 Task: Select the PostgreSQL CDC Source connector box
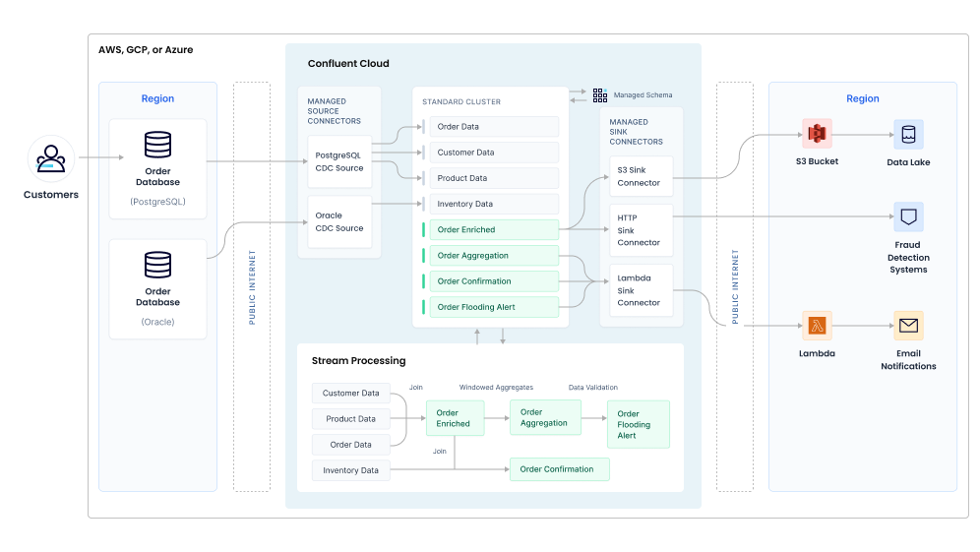tap(339, 162)
